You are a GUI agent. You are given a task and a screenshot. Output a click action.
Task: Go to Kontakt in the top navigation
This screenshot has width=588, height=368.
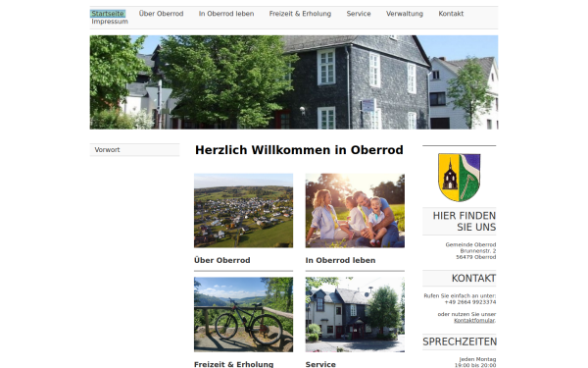(x=451, y=14)
